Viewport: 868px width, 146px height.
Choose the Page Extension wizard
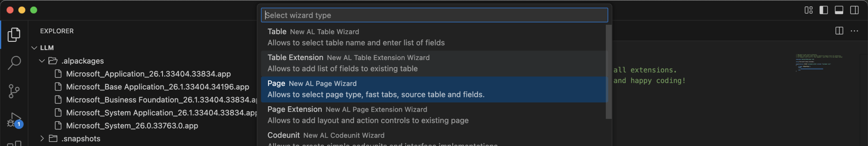coord(433,115)
